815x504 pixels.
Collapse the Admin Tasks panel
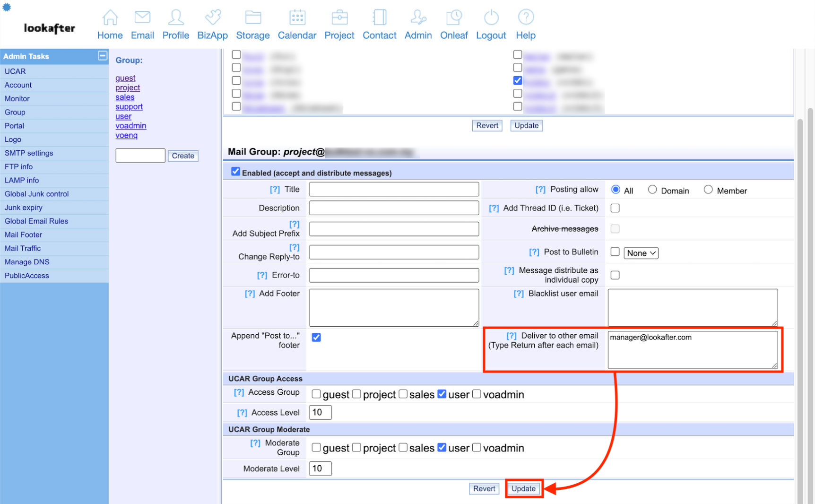[102, 56]
